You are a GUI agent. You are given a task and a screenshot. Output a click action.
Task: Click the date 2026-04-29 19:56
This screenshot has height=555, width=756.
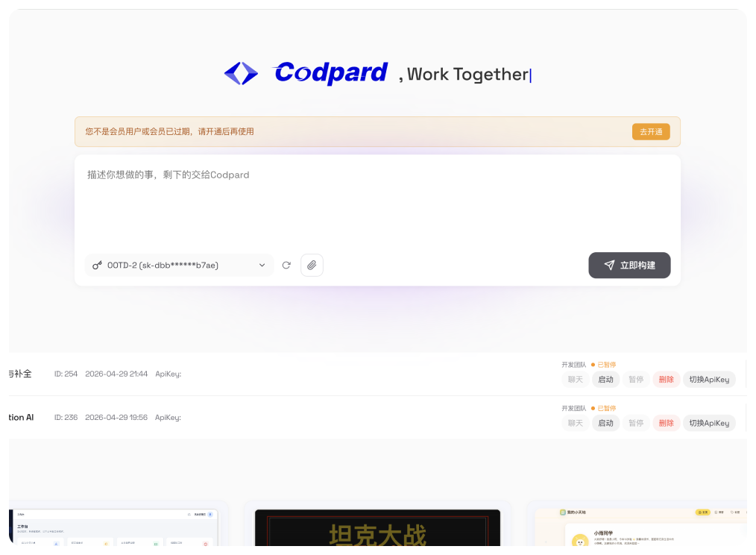116,417
